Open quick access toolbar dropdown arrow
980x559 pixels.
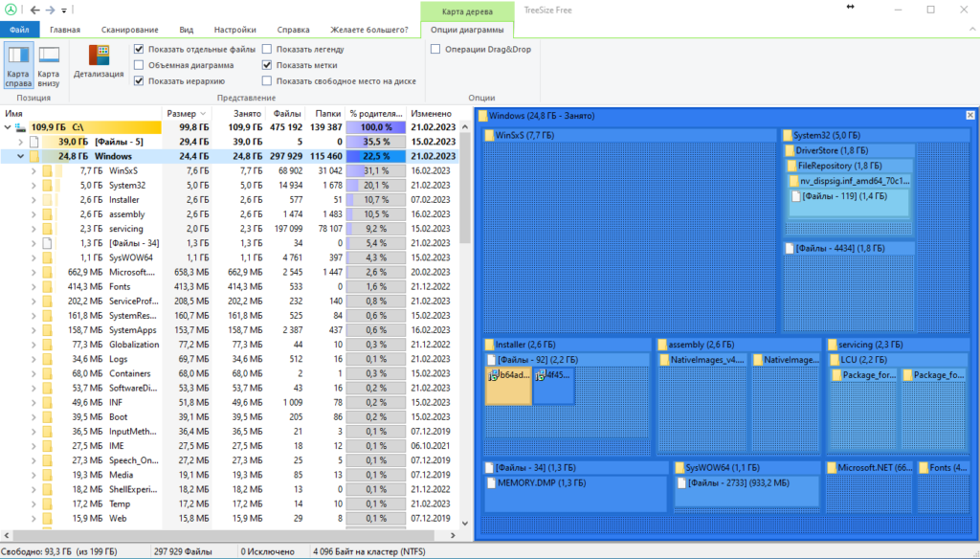point(64,11)
